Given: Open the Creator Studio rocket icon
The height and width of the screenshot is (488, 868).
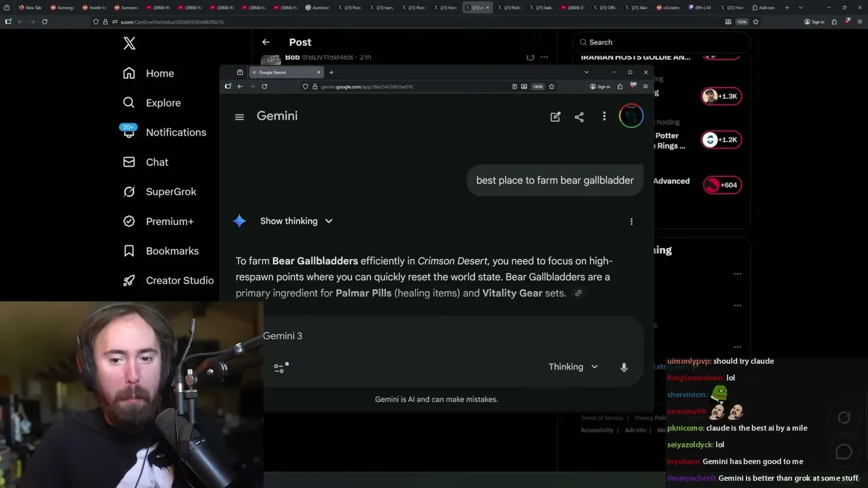Looking at the screenshot, I should pos(129,281).
